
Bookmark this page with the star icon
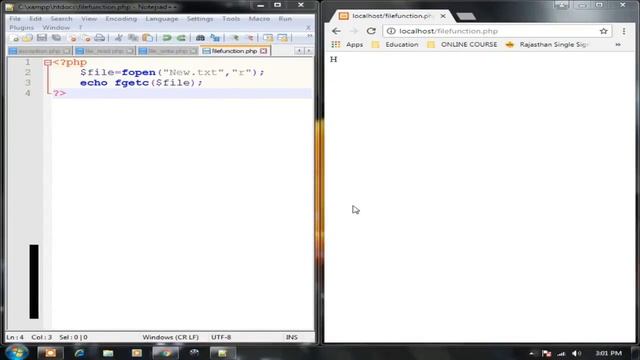pyautogui.click(x=604, y=31)
